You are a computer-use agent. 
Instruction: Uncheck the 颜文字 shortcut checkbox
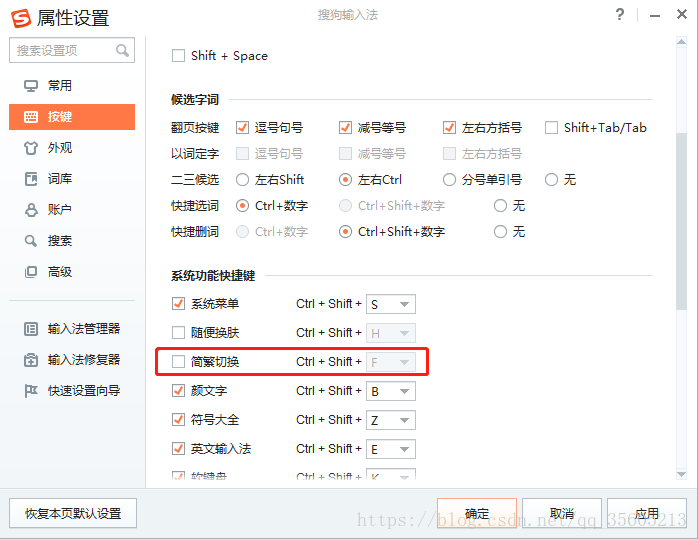[179, 391]
